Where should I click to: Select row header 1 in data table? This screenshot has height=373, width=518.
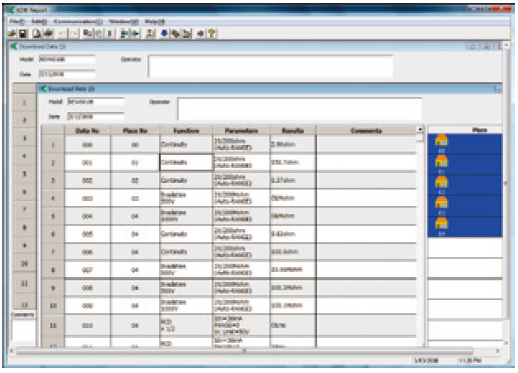click(53, 145)
